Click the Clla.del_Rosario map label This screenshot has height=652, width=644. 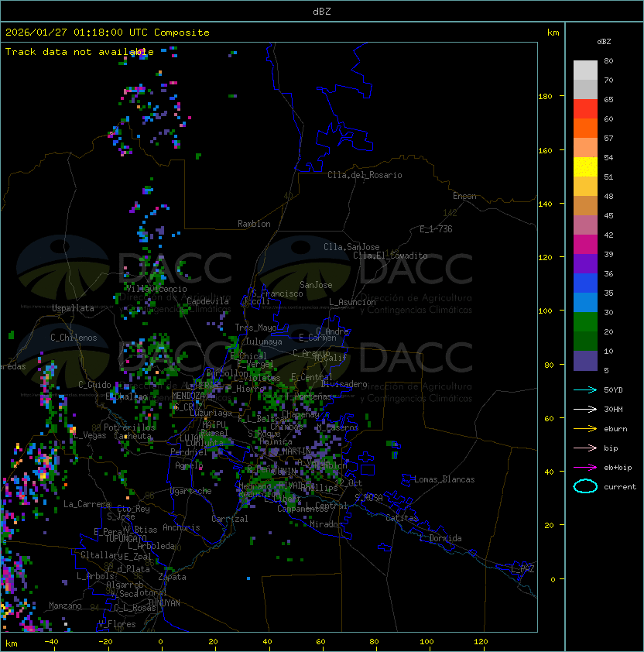click(x=365, y=175)
